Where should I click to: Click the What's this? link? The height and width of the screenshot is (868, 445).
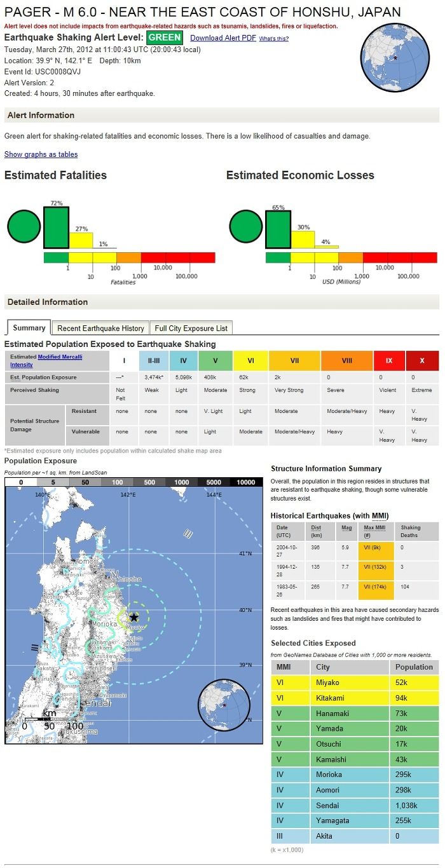pyautogui.click(x=274, y=39)
